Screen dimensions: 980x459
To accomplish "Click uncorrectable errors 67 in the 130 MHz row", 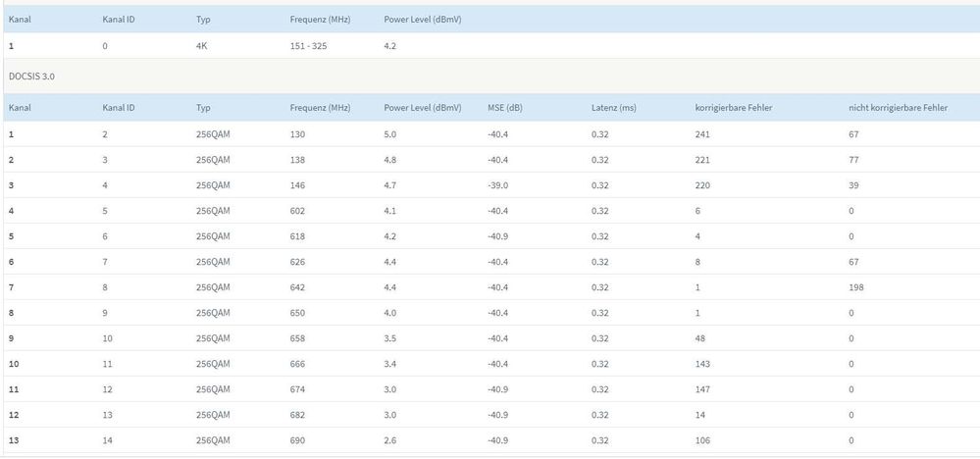I will click(x=853, y=134).
